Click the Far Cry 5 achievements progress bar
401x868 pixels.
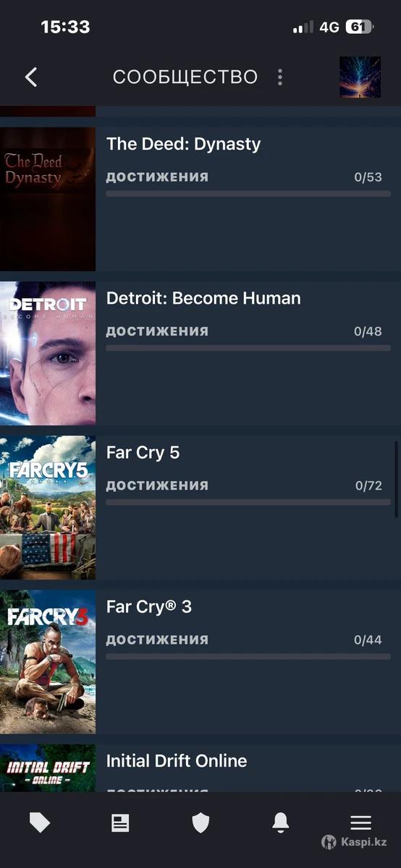pyautogui.click(x=248, y=502)
